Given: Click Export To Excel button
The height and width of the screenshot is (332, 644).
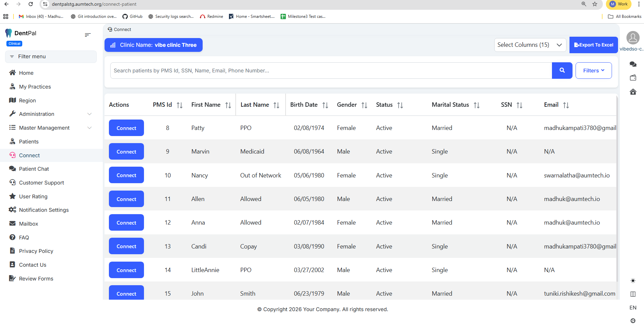Looking at the screenshot, I should click(x=593, y=45).
